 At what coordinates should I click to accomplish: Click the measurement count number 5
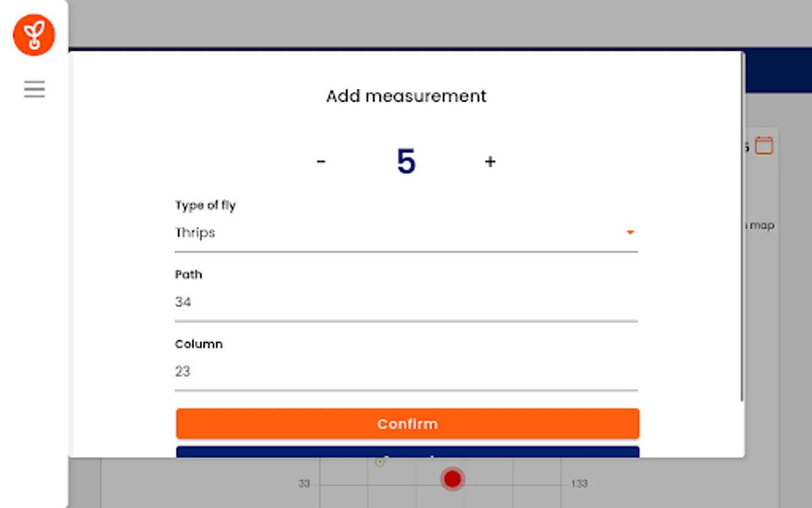pos(406,162)
